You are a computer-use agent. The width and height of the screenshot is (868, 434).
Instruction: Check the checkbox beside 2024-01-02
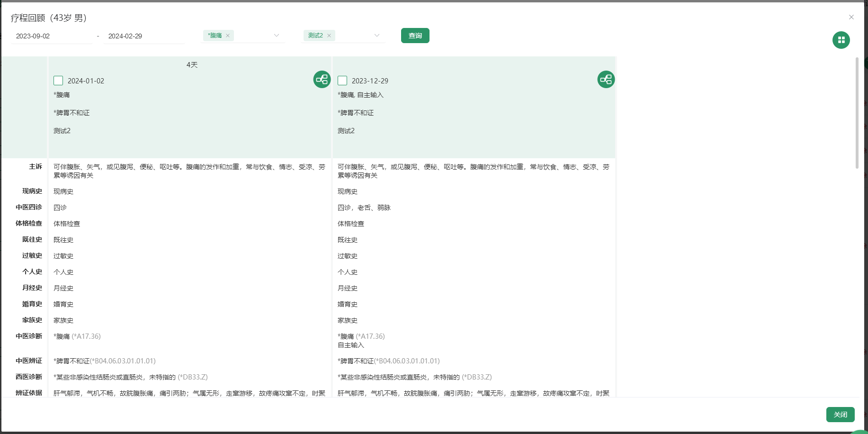[x=58, y=81]
